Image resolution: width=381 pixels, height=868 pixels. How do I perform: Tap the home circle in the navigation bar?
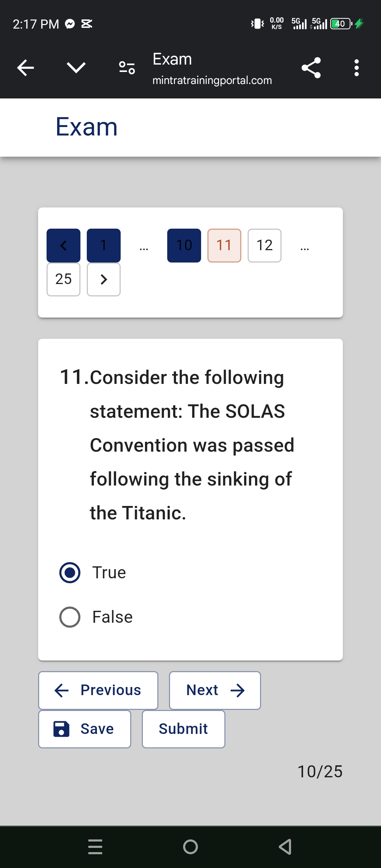point(190,847)
